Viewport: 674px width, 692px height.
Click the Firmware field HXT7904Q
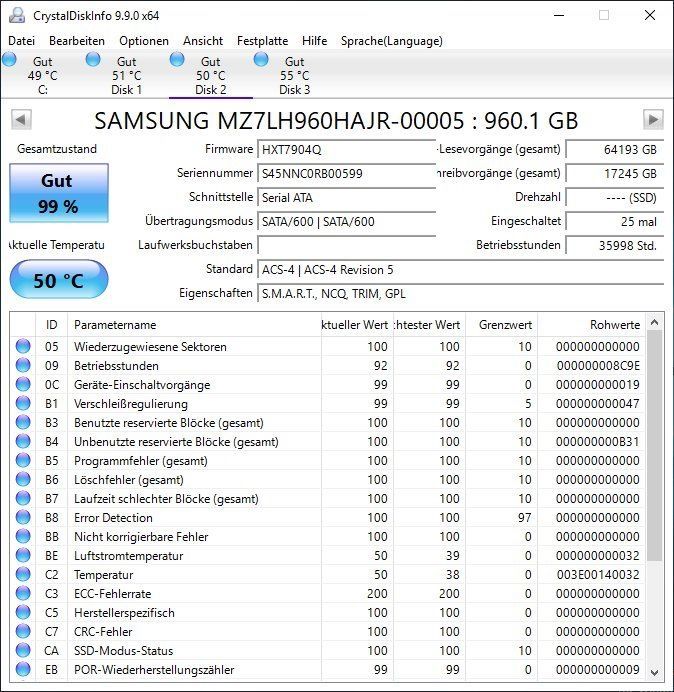coord(346,150)
